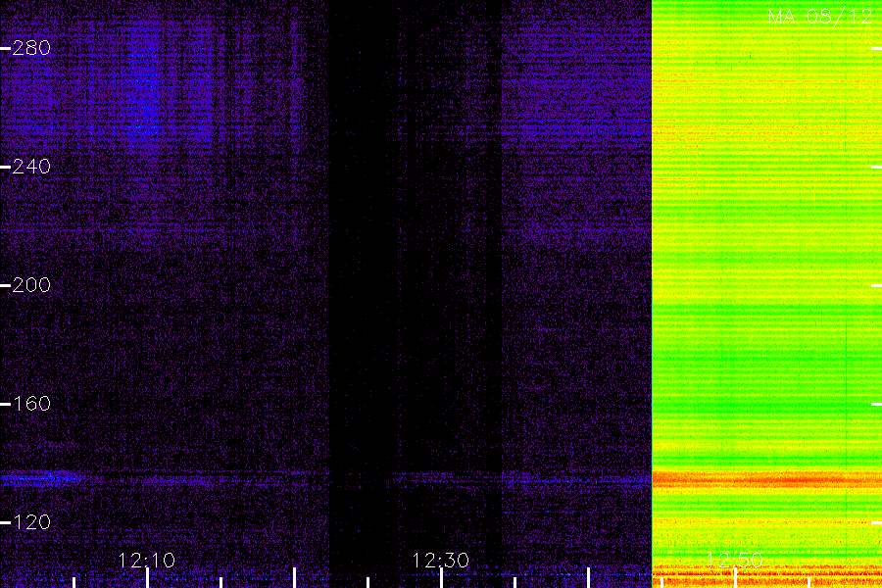This screenshot has width=882, height=588.
Task: Click the 120 frequency axis label
Action: 31,522
